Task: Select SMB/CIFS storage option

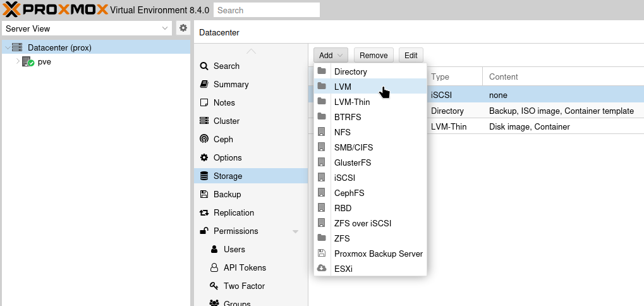Action: [370, 147]
